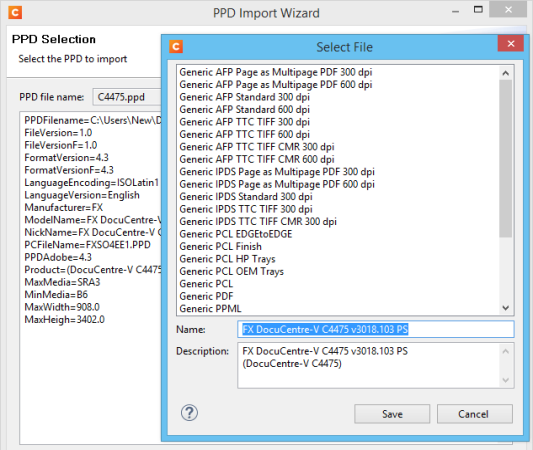Click the help question mark icon

189,413
